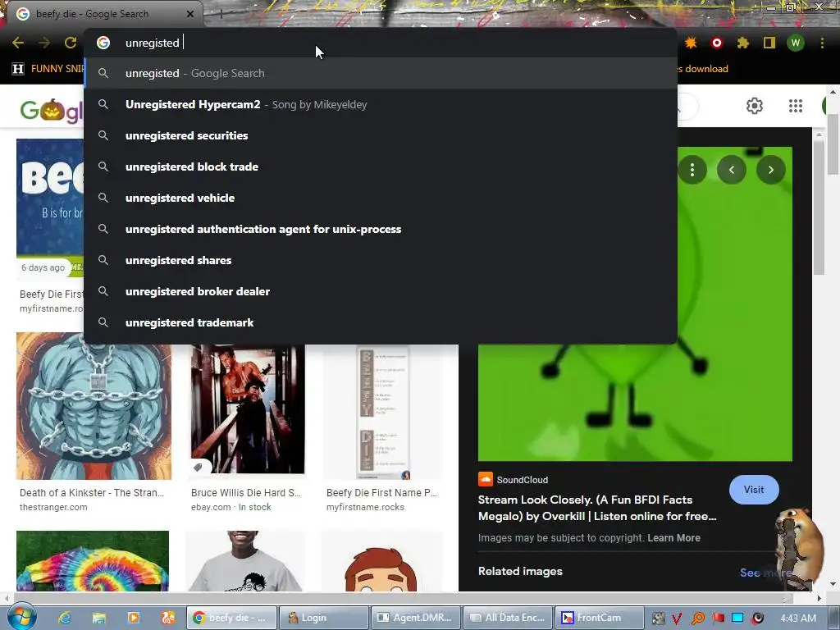Select 'unregistered trademark' suggestion

pos(381,322)
